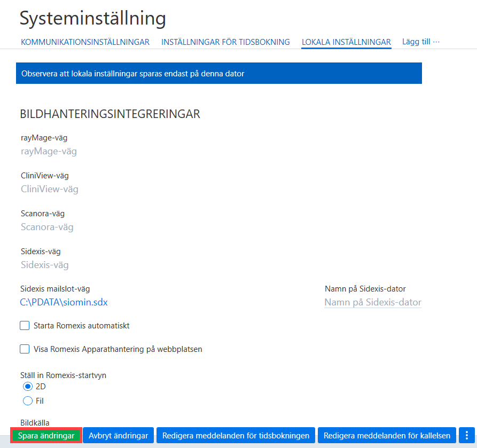Select the Lokala inställningar tab
The image size is (477, 448).
pyautogui.click(x=346, y=42)
